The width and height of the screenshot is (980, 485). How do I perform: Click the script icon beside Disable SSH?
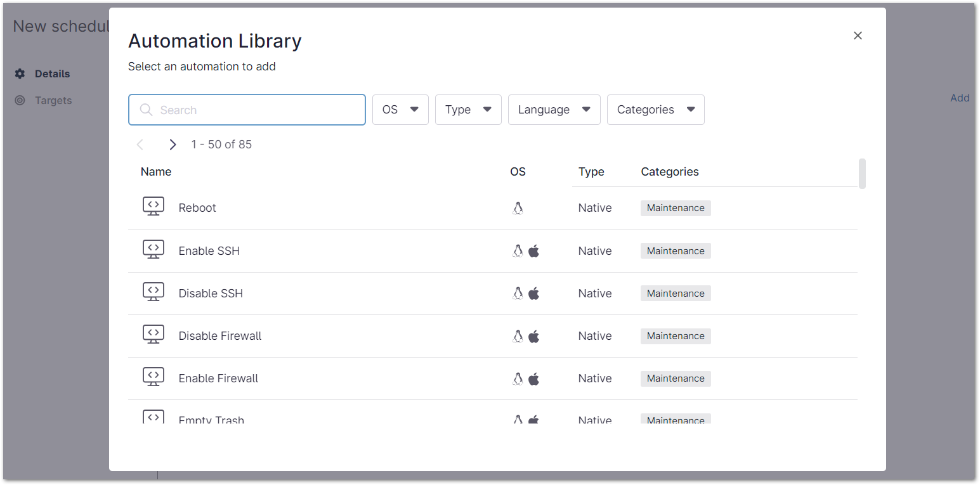(153, 292)
